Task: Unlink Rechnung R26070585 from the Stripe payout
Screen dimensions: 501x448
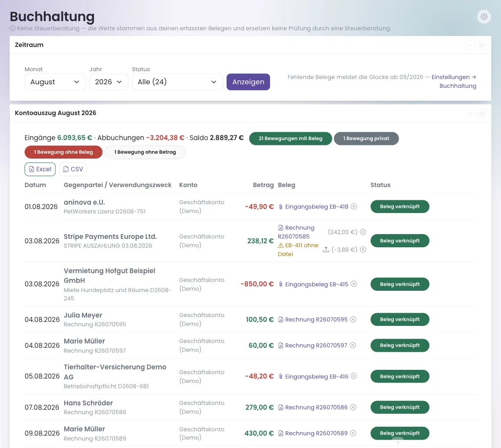Action: [363, 232]
